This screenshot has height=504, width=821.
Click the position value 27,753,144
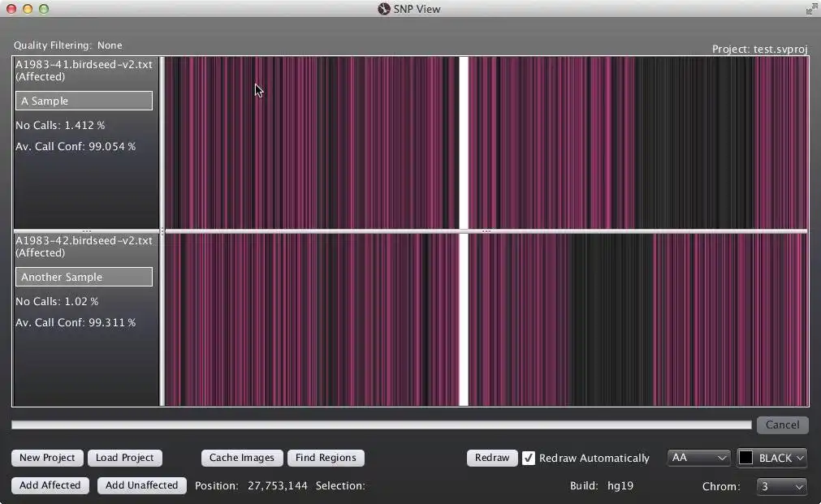pos(278,485)
